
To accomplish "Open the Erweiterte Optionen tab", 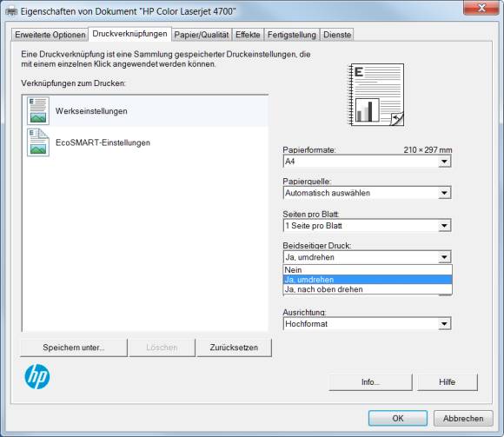I will tap(50, 35).
